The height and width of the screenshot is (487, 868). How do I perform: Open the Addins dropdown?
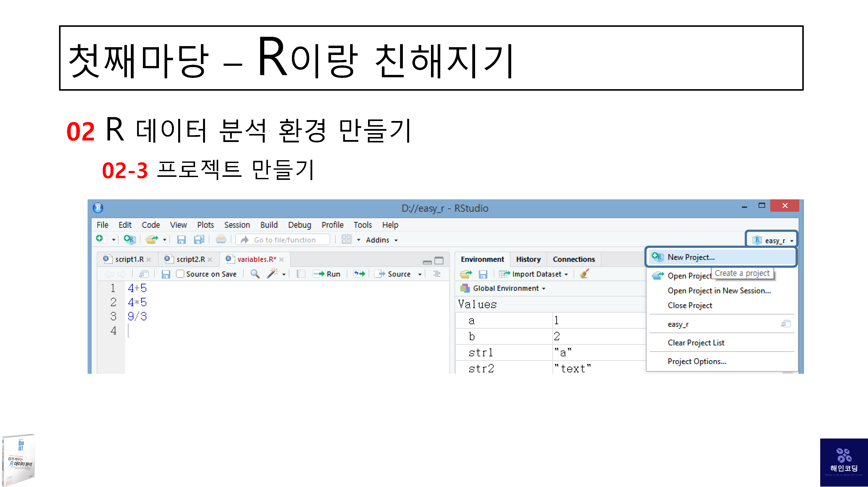pos(381,240)
